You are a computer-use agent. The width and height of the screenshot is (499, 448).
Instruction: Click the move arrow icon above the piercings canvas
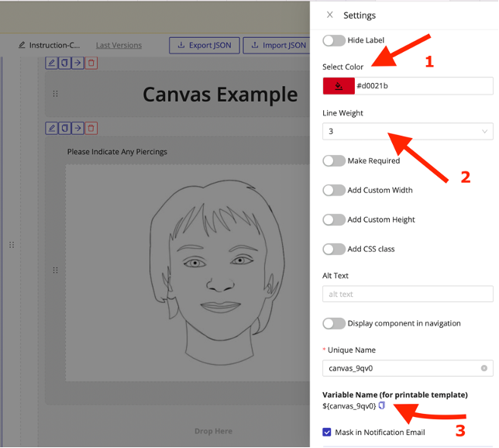[78, 128]
